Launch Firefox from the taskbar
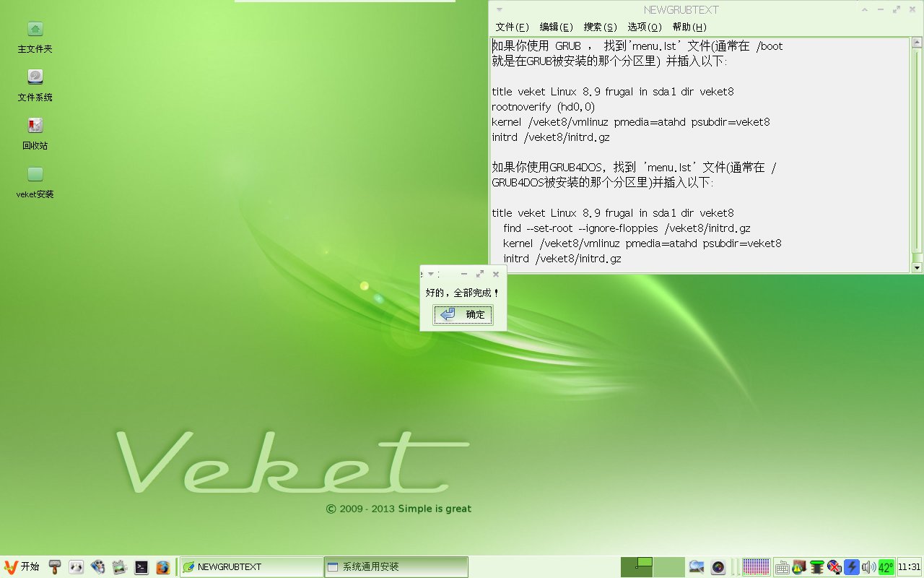Screen dimensions: 924x578 pyautogui.click(x=163, y=567)
